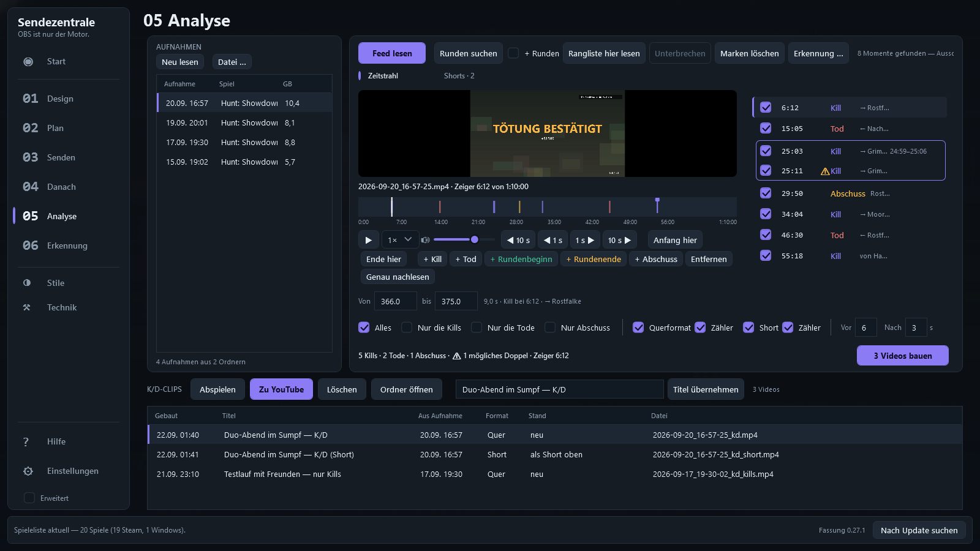Click Rangliste hier lesen
Screen dimensions: 980x551
[604, 53]
